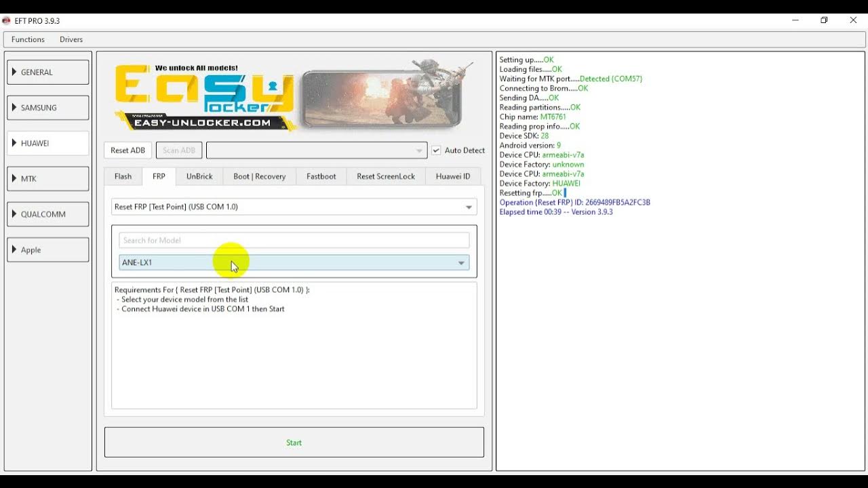
Task: Open the Drivers menu
Action: tap(71, 39)
